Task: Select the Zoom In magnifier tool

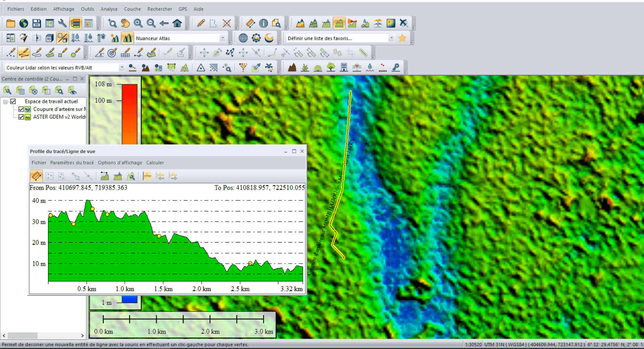Action: 138,23
